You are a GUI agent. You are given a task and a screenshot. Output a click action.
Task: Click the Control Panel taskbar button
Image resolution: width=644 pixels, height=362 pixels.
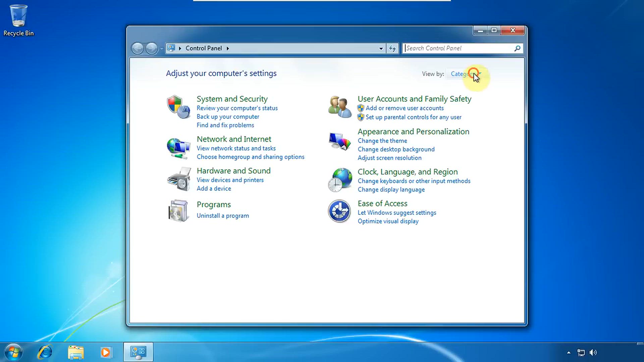click(x=138, y=352)
